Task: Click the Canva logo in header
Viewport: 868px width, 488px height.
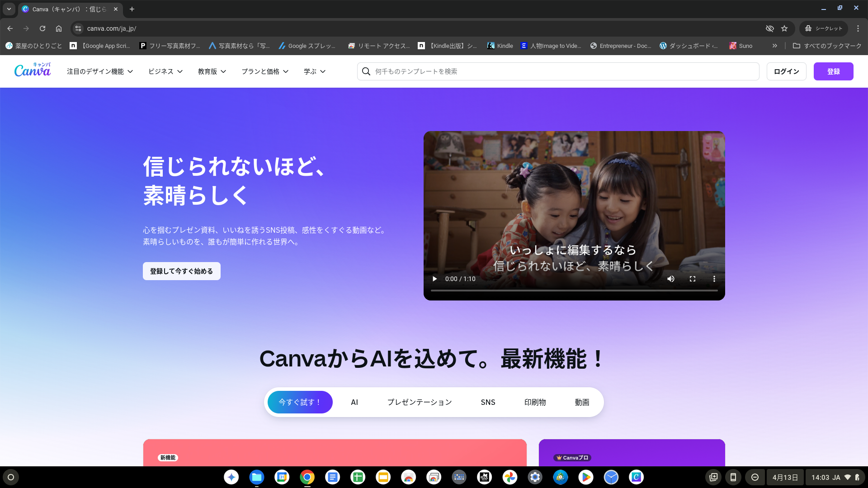Action: point(32,70)
